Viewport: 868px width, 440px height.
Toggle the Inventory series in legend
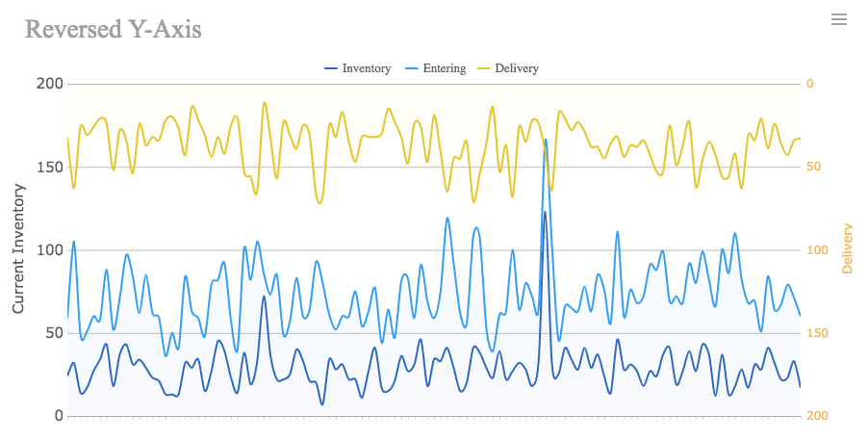coord(366,68)
